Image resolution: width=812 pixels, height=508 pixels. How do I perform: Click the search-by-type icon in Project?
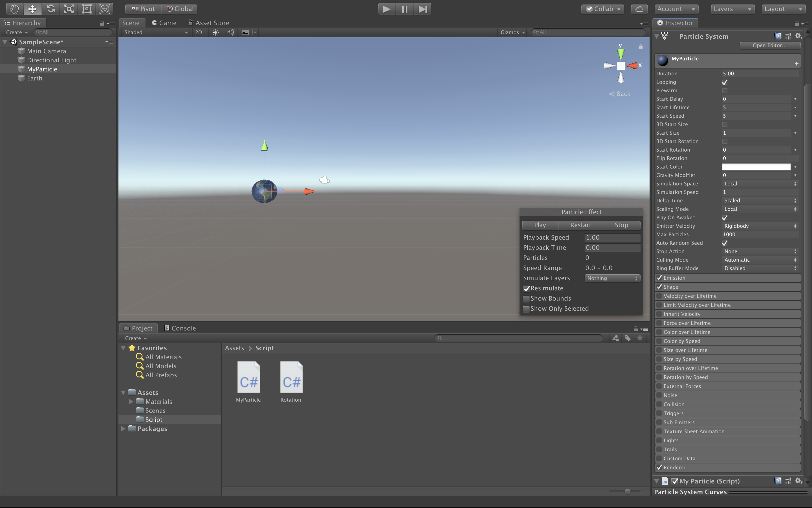click(615, 338)
